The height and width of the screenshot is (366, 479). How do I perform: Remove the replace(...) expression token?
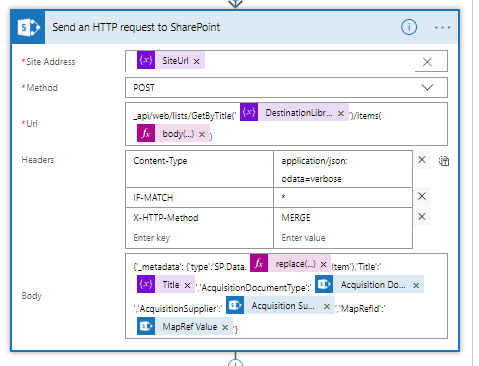[323, 264]
